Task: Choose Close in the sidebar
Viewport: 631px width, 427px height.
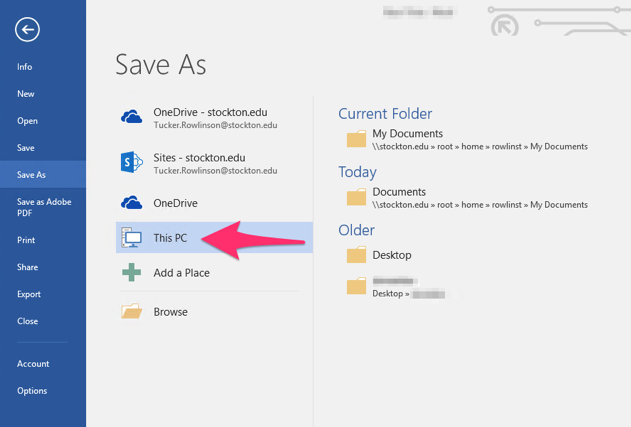Action: pos(27,321)
